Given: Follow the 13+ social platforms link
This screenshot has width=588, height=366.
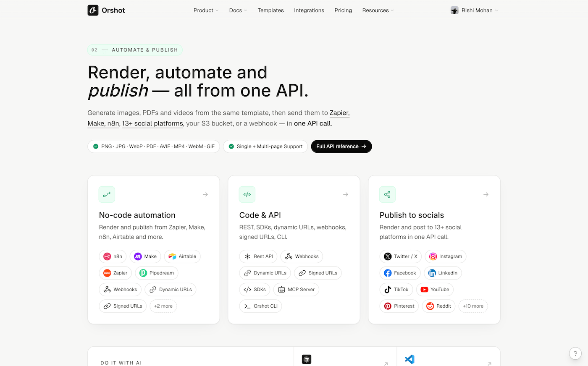Looking at the screenshot, I should coord(152,123).
